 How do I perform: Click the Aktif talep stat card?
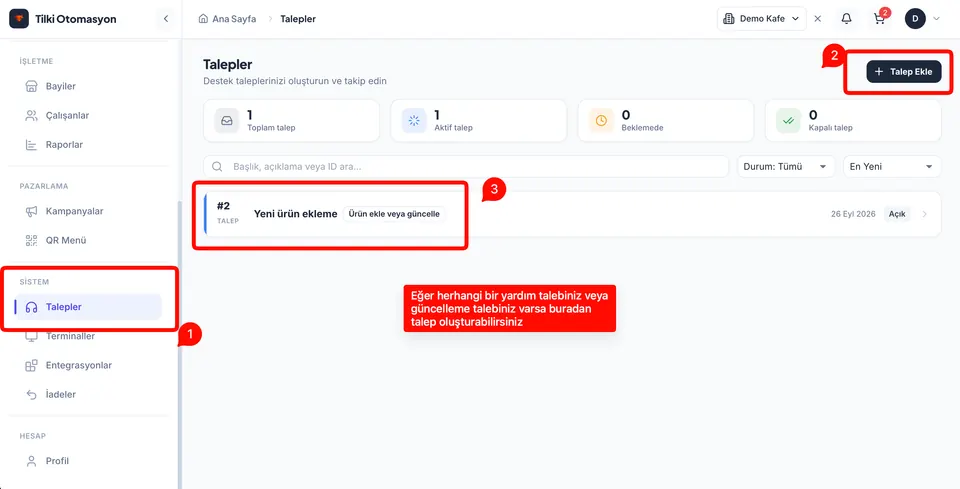[478, 121]
